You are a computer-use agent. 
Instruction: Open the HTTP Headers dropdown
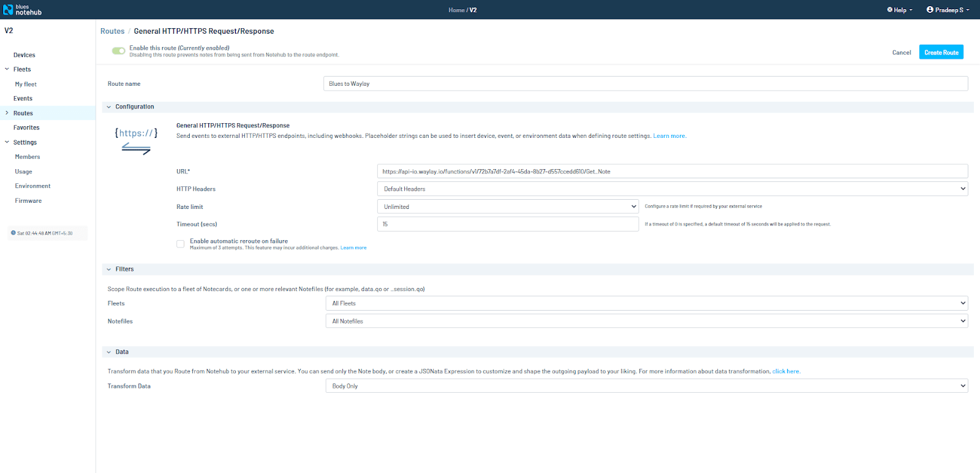673,189
